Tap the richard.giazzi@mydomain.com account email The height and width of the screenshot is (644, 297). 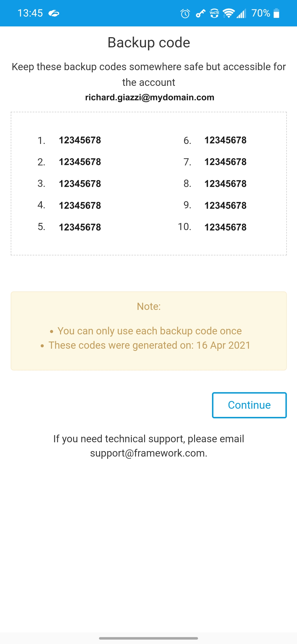150,97
